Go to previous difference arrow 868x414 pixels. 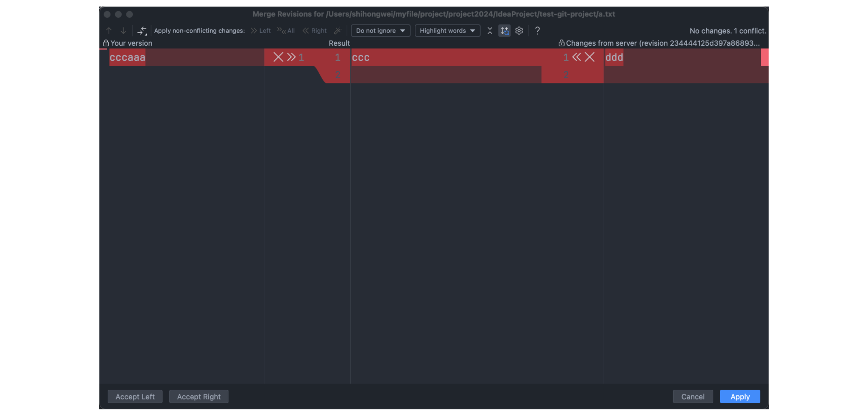(109, 31)
